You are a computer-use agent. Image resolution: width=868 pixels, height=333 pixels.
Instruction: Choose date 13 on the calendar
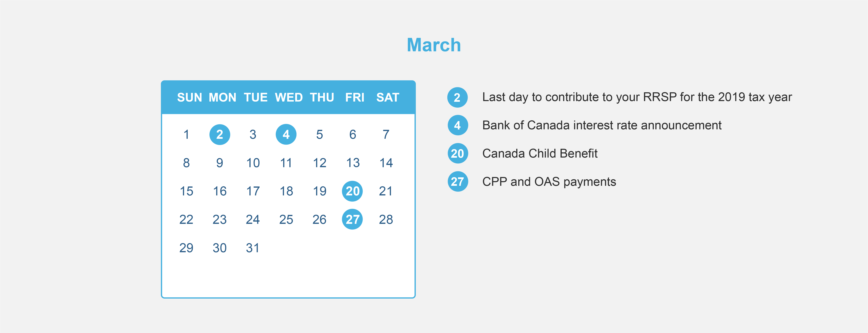353,163
